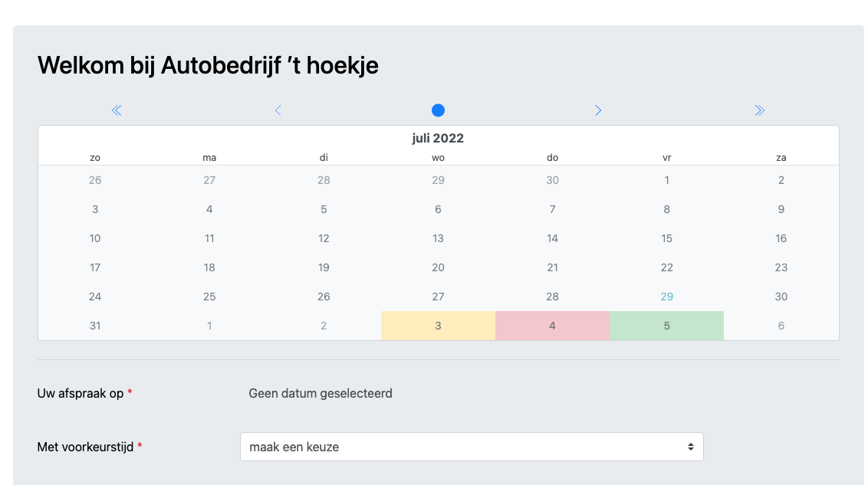Viewport: 868px width, 485px height.
Task: Select date 31 in the last row
Action: (95, 326)
